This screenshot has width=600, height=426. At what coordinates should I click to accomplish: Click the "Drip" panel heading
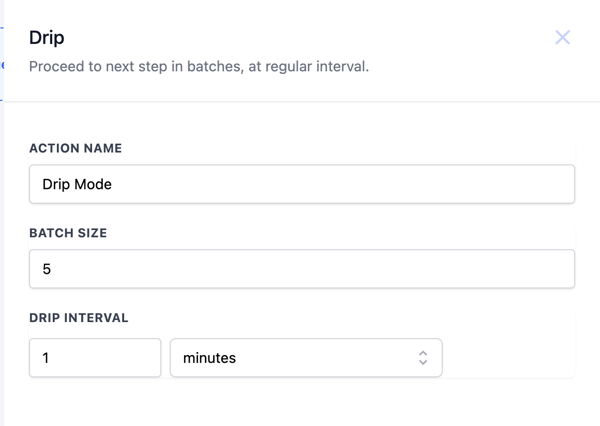pyautogui.click(x=47, y=37)
